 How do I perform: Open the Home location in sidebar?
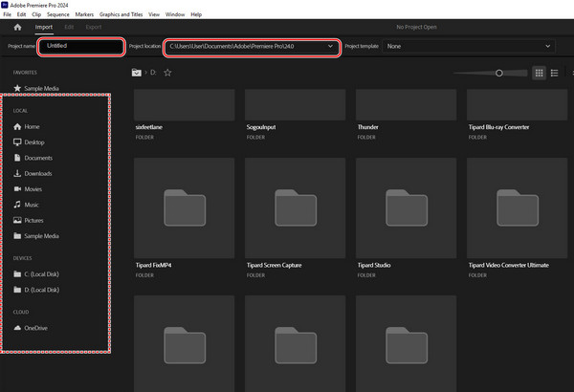pos(27,126)
